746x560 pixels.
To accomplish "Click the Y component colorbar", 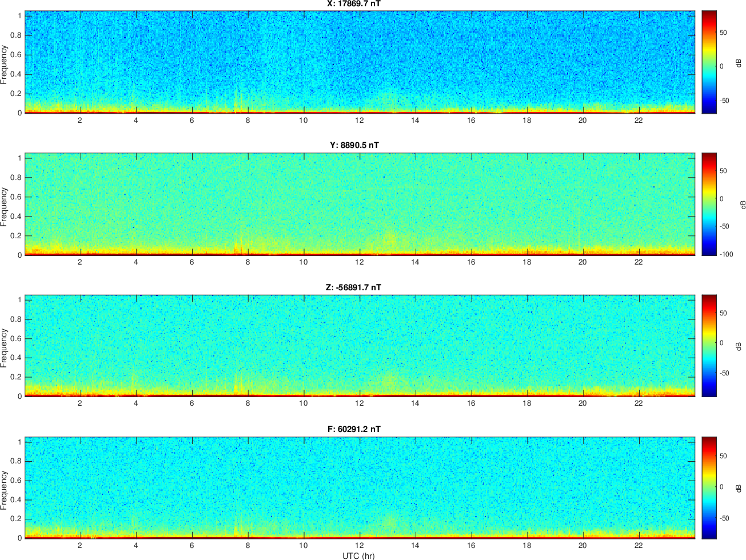I will coord(709,204).
